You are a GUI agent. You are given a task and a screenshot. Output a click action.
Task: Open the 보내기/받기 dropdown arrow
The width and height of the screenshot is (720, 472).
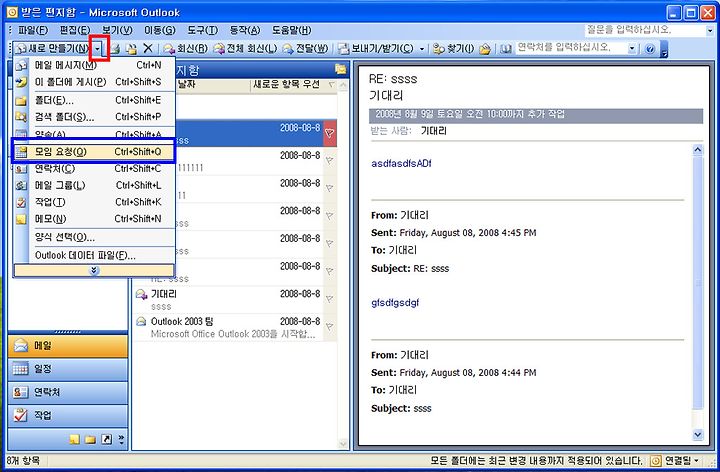pos(422,48)
